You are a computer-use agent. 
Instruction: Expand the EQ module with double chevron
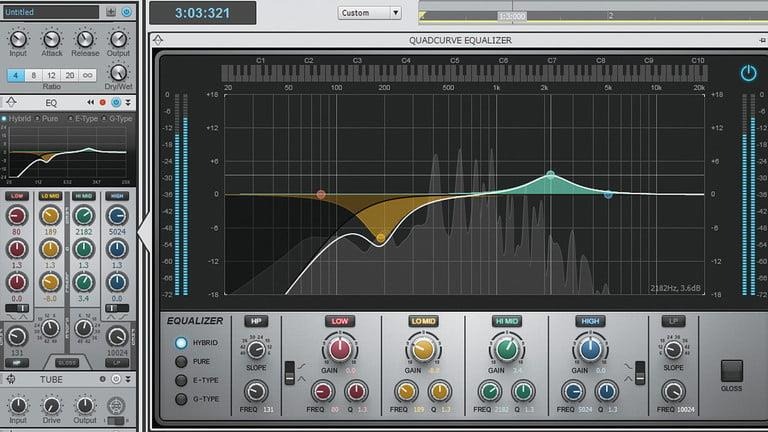pyautogui.click(x=128, y=102)
